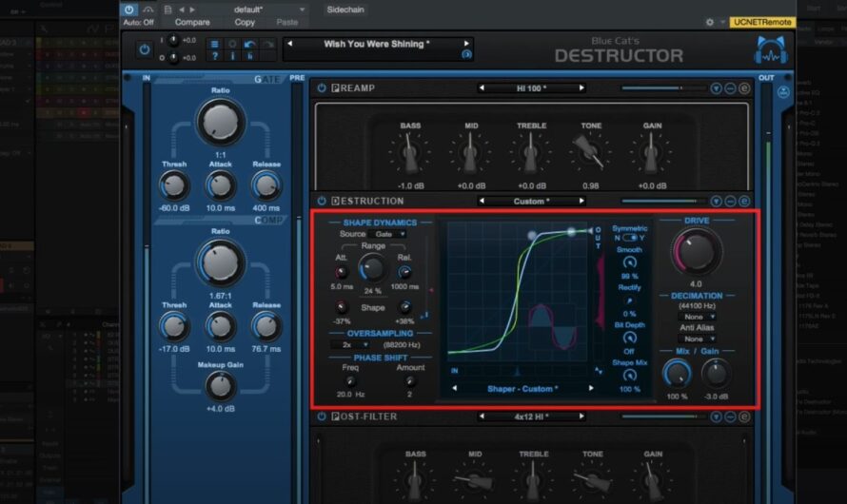
Task: Open the Anti Alias None dropdown
Action: [698, 339]
